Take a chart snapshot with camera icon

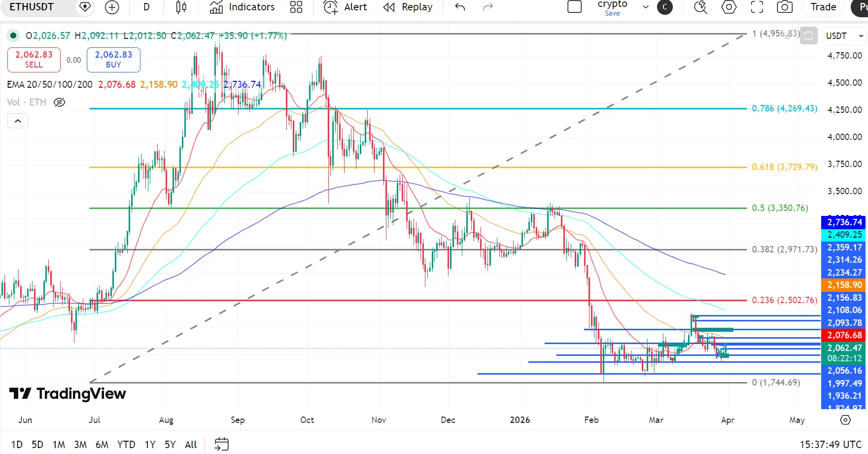[x=785, y=7]
